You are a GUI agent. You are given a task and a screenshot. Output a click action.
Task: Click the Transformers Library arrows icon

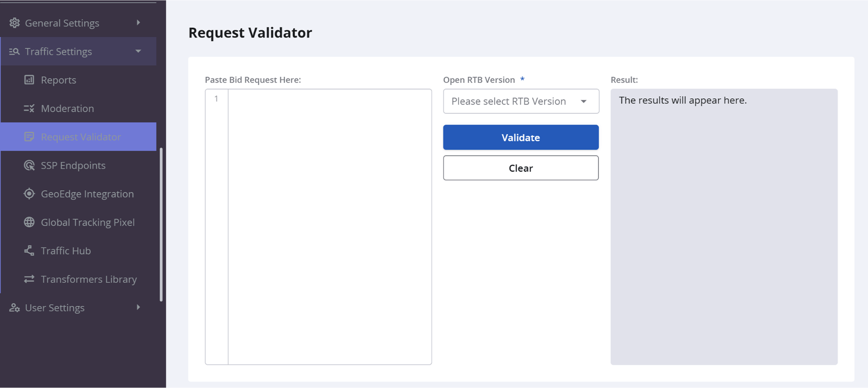pos(28,279)
